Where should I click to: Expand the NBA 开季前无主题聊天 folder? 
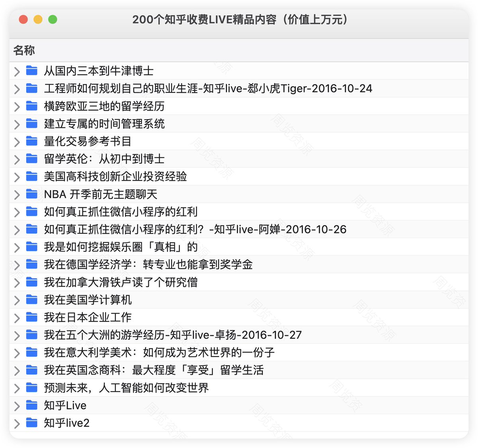(17, 195)
